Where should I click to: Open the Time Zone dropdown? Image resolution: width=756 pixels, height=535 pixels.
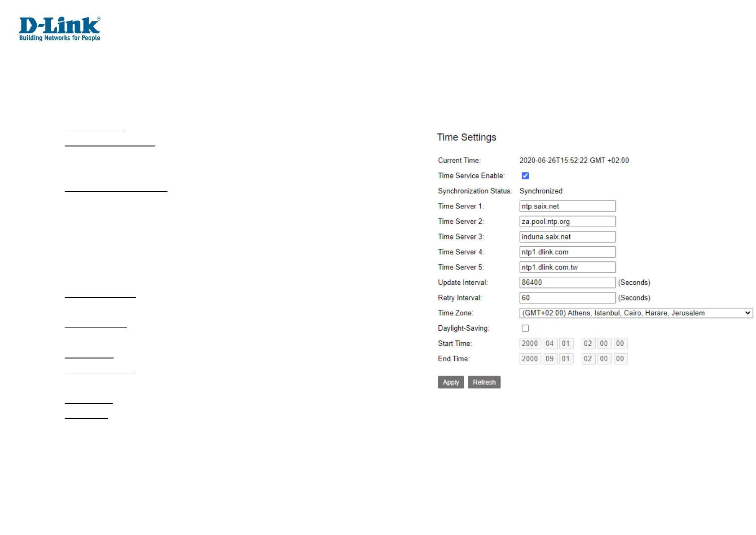click(636, 313)
